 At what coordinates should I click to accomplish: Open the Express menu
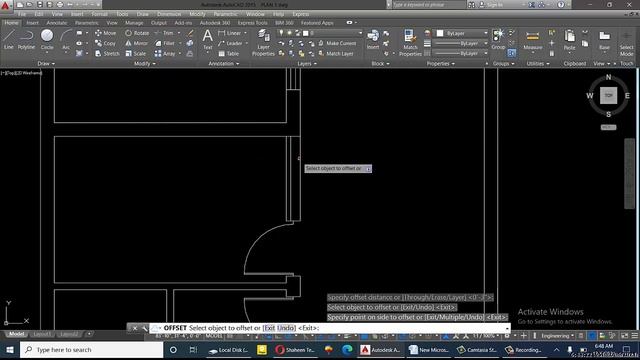300,14
